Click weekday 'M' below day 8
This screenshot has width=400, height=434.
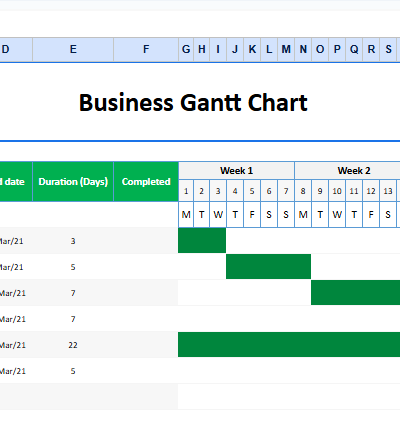tap(303, 215)
